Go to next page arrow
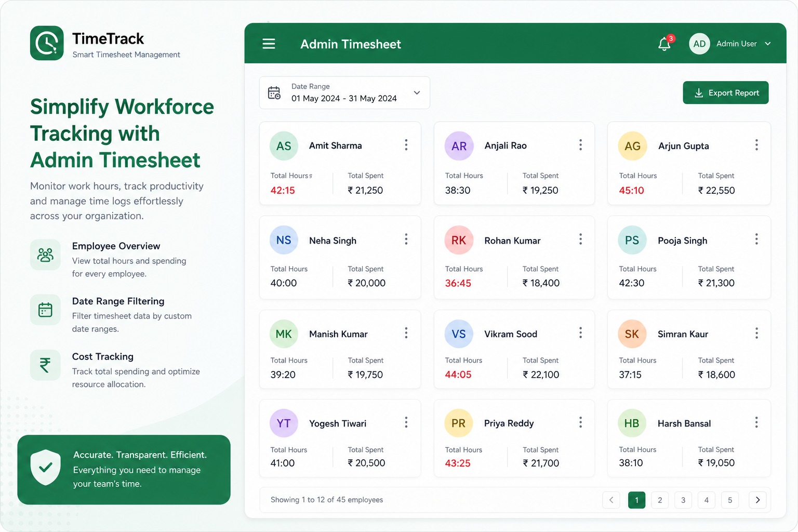 (757, 500)
